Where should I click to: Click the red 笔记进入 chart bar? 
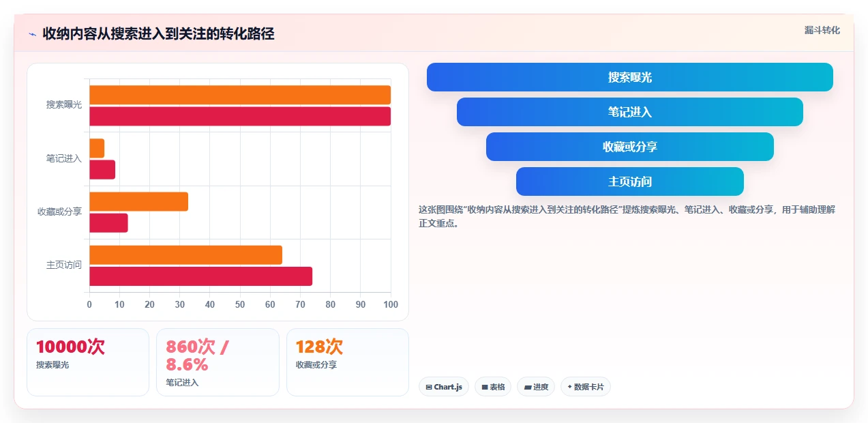click(102, 169)
